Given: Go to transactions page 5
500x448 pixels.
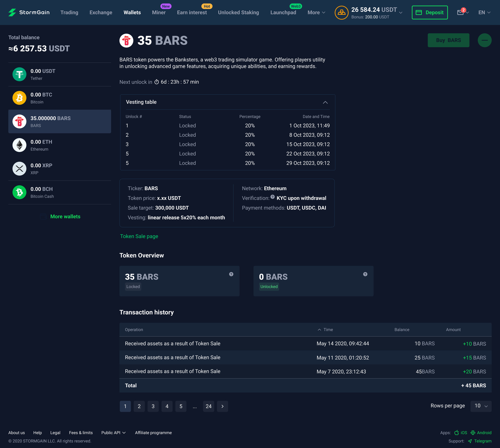Looking at the screenshot, I should tap(181, 406).
